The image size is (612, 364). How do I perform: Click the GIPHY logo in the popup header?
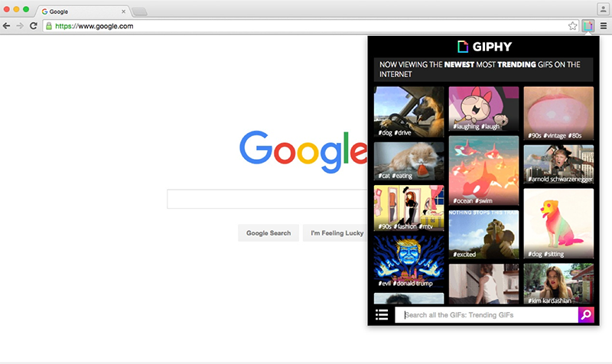click(484, 47)
